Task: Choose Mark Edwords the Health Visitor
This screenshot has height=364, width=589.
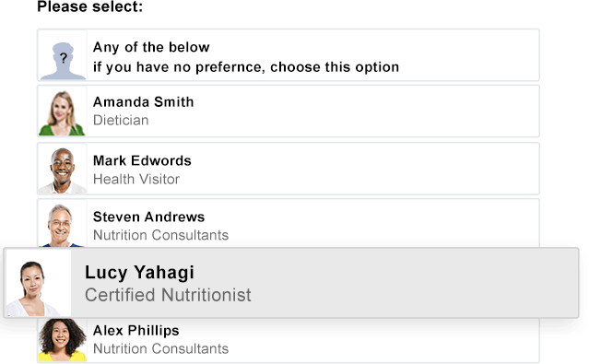Action: 289,169
